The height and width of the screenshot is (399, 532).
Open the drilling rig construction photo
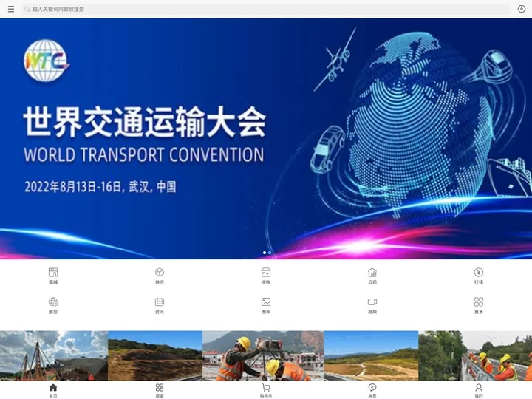pyautogui.click(x=54, y=355)
